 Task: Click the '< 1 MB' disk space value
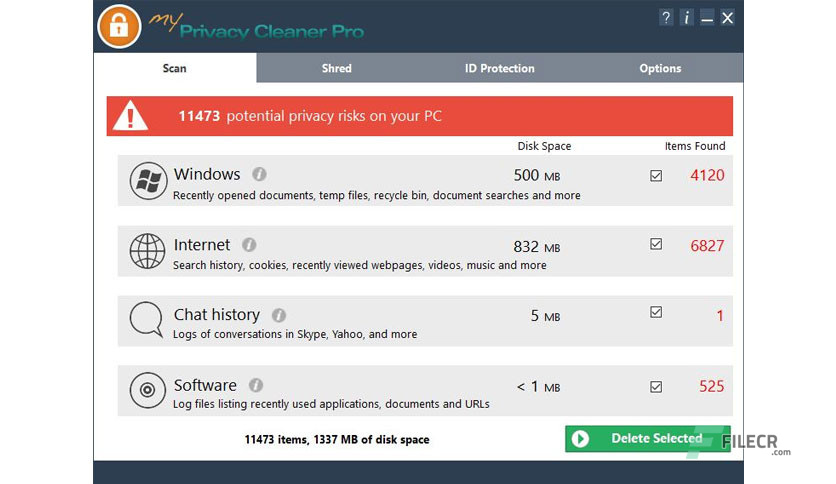click(x=538, y=386)
